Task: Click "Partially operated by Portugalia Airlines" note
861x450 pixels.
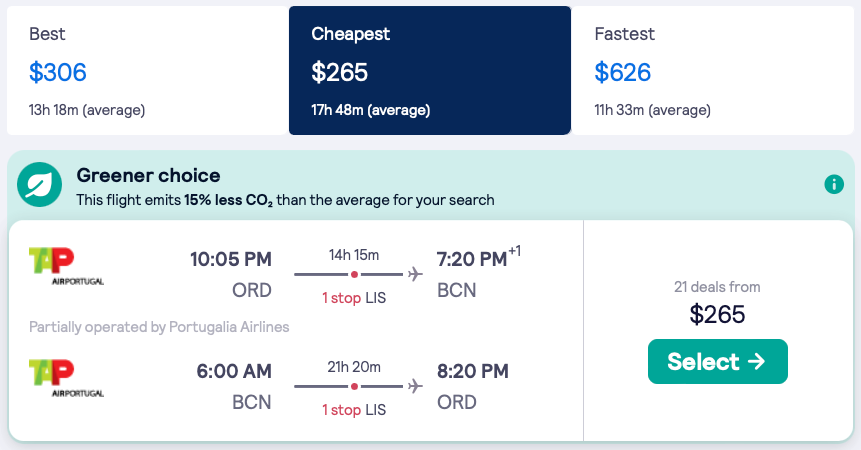Action: (159, 327)
